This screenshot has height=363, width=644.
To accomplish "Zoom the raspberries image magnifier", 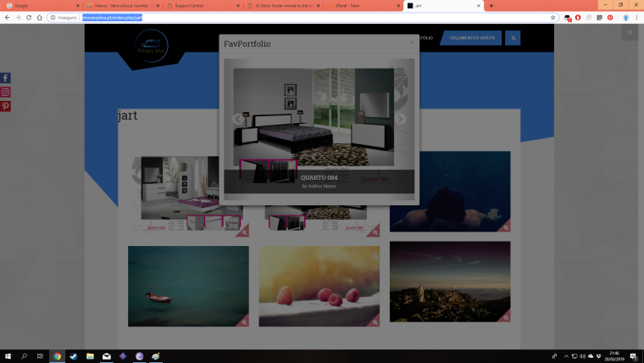I will [x=375, y=322].
